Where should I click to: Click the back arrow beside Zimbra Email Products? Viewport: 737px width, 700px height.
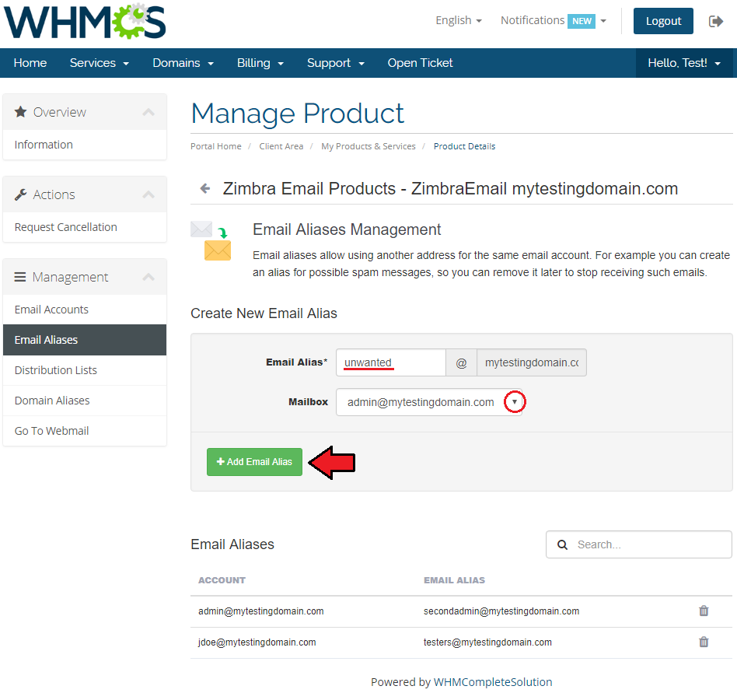pos(205,188)
